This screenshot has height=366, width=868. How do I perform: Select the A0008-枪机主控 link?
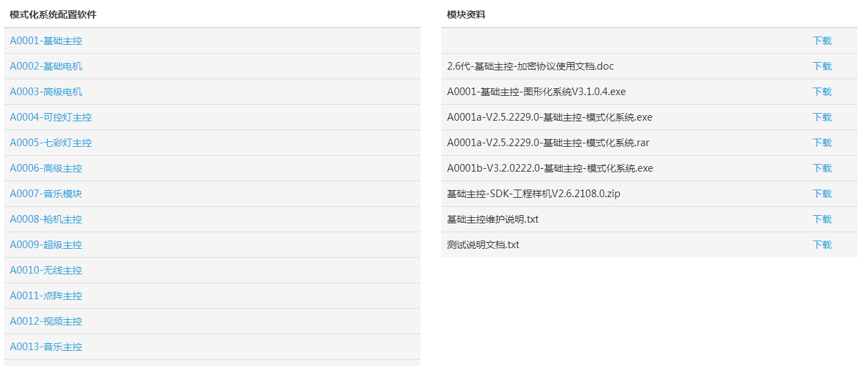tap(46, 219)
